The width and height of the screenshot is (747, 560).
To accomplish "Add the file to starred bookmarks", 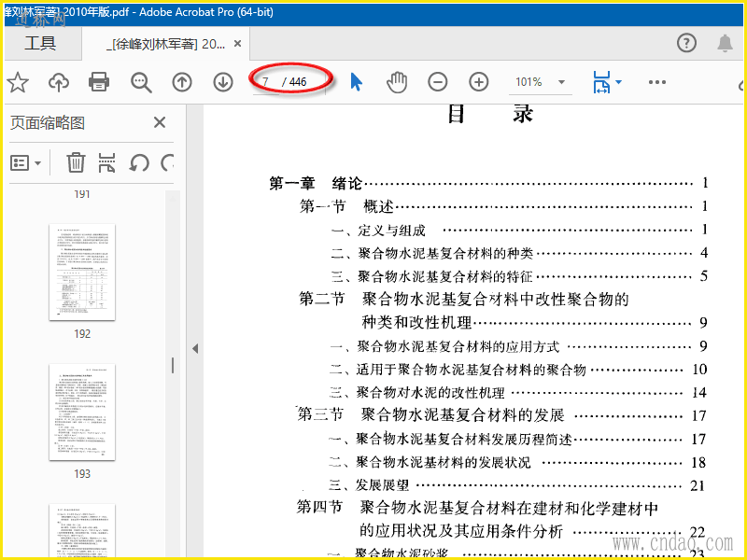I will pos(18,82).
